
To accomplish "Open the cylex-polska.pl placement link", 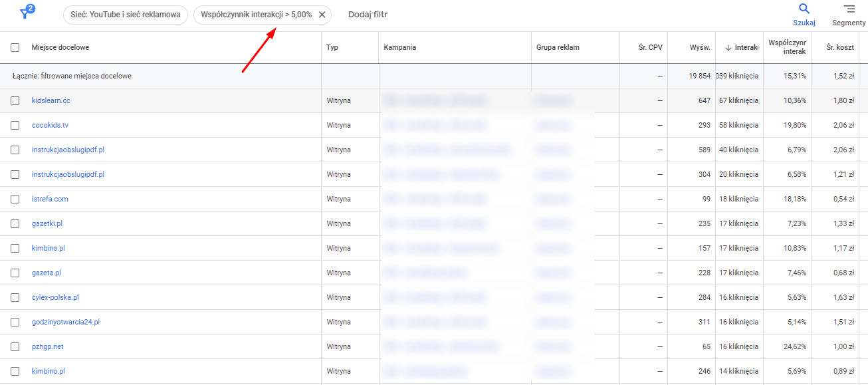I will point(55,297).
